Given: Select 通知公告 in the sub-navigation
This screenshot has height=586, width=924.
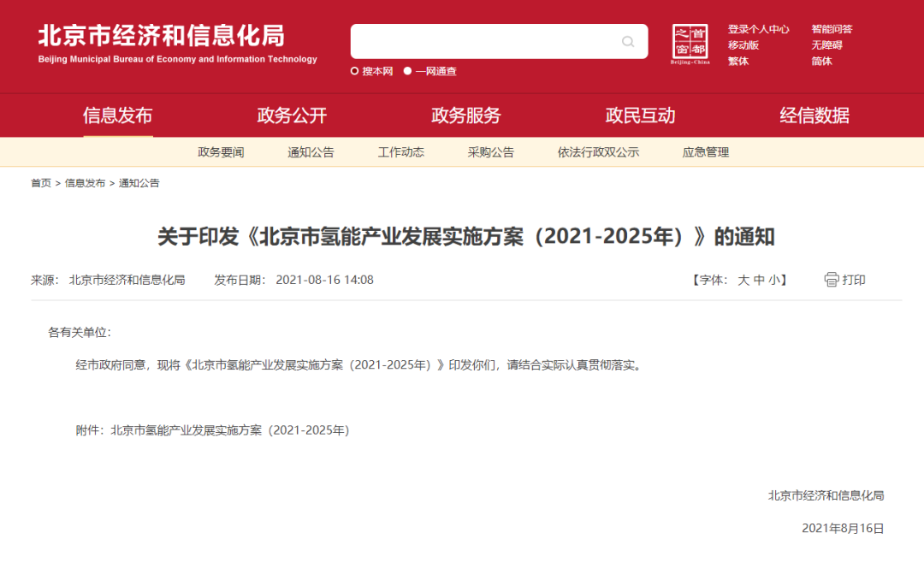Looking at the screenshot, I should 311,151.
